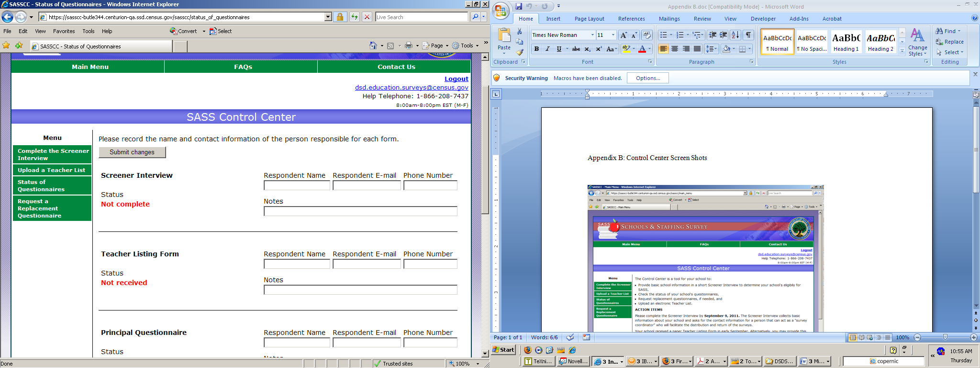Viewport: 980px width, 368px height.
Task: Click the Save icon in Word toolbar
Action: pyautogui.click(x=519, y=6)
